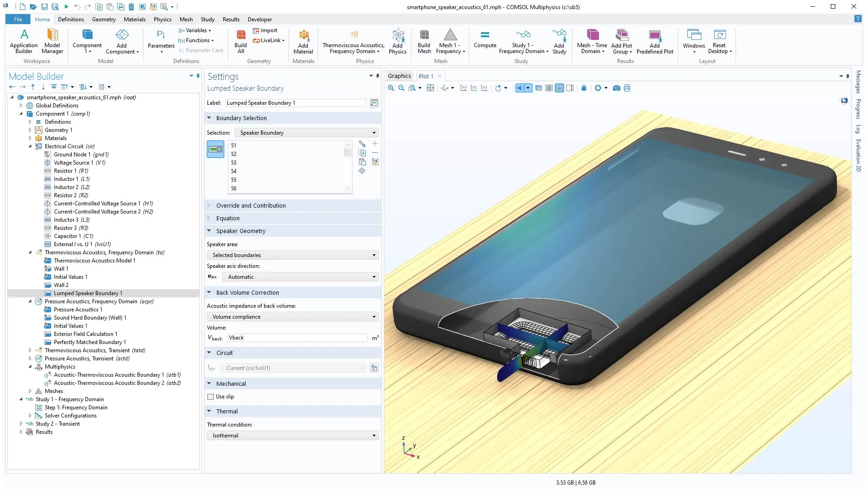Viewport: 868px width, 490px height.
Task: Select Wall 2 in the model tree
Action: click(61, 285)
